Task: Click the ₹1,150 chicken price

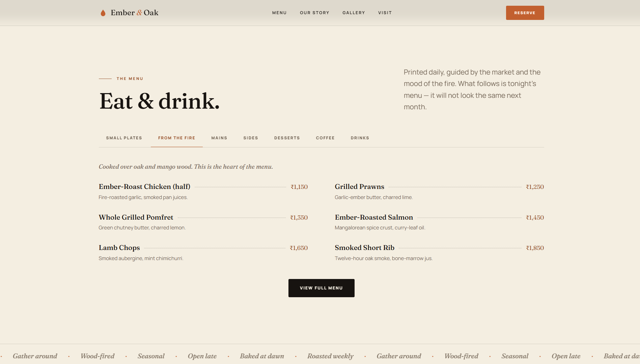Action: click(x=299, y=187)
